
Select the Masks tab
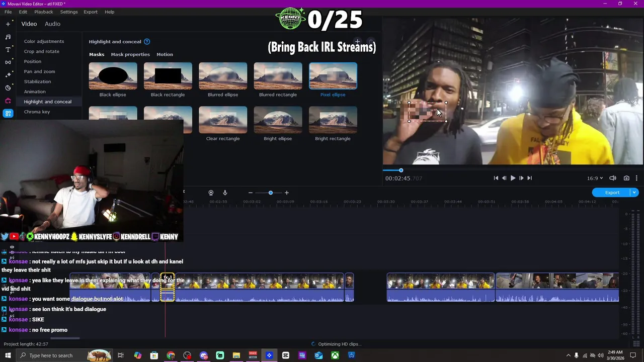point(97,54)
